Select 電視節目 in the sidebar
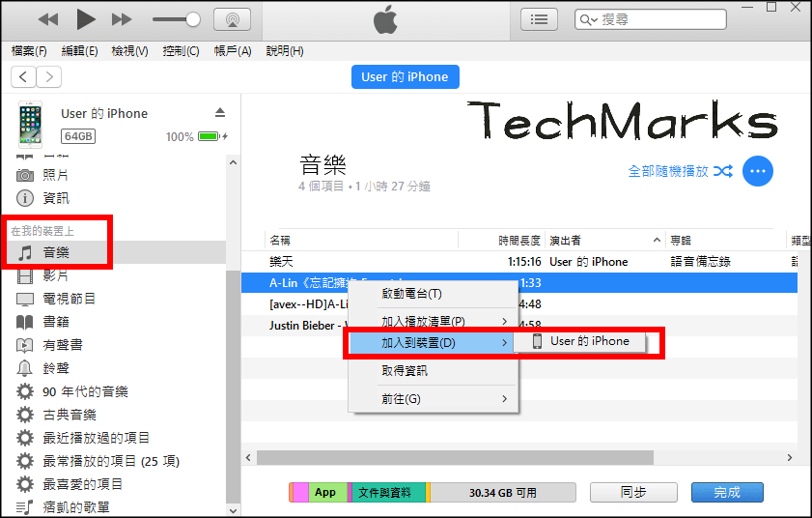This screenshot has height=518, width=812. click(x=69, y=299)
